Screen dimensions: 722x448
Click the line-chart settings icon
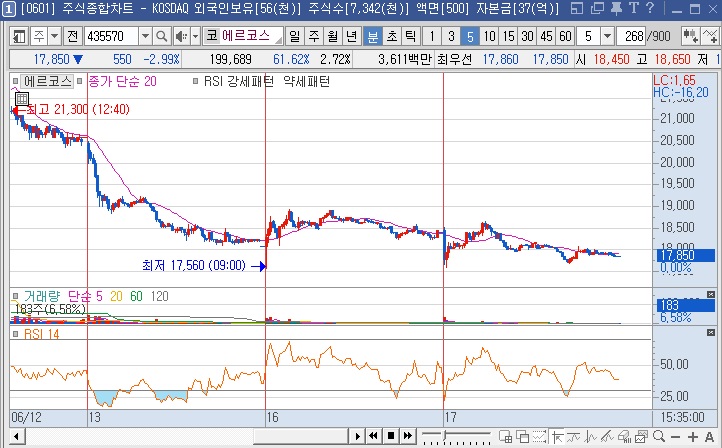tap(709, 36)
